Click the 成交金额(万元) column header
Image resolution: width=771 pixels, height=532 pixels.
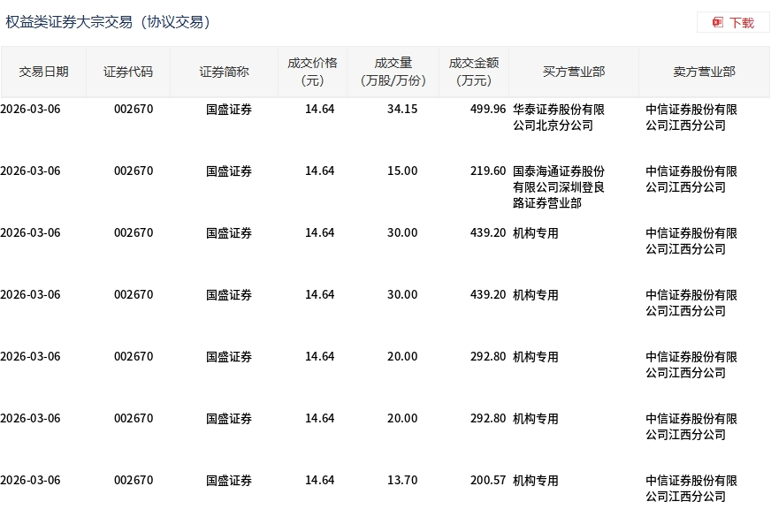pos(474,72)
